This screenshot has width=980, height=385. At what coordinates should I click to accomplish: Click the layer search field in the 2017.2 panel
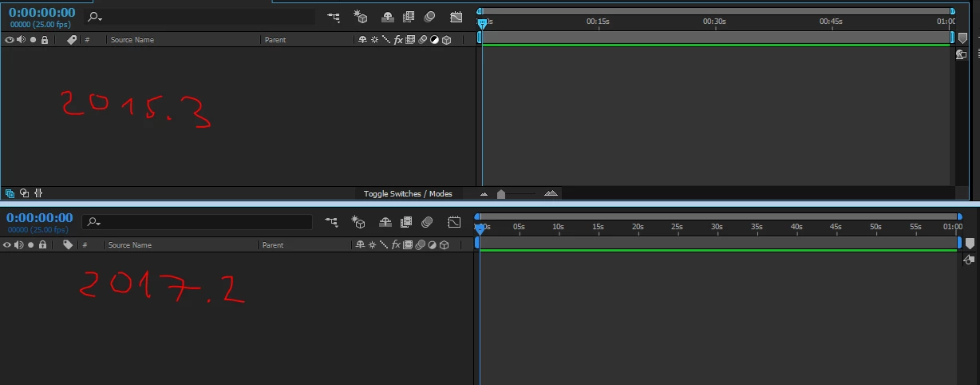198,222
